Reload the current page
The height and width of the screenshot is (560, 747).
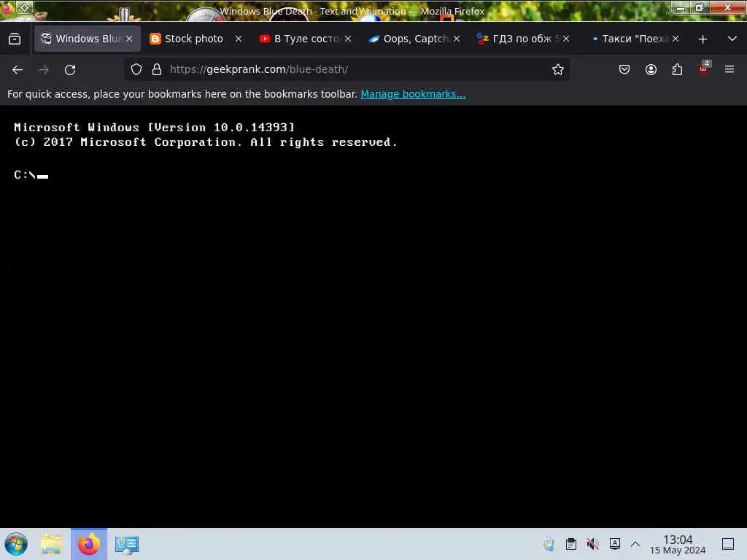[x=70, y=69]
